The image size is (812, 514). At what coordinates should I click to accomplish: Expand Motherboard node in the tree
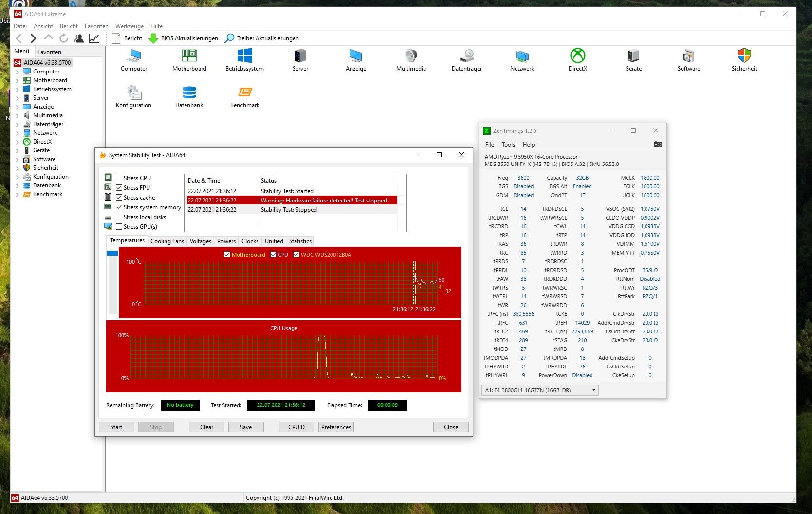coord(18,80)
